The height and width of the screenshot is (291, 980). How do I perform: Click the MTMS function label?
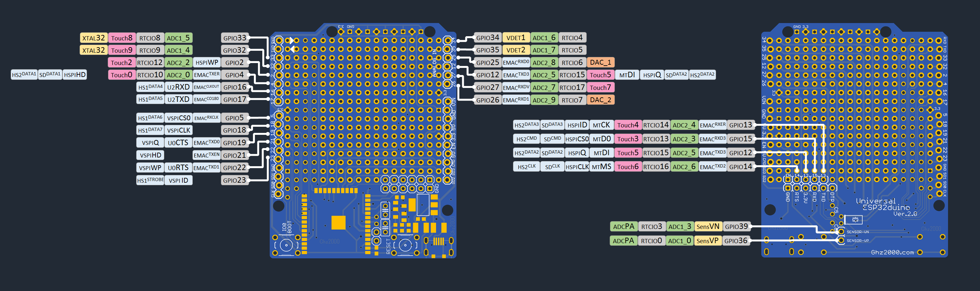[602, 167]
